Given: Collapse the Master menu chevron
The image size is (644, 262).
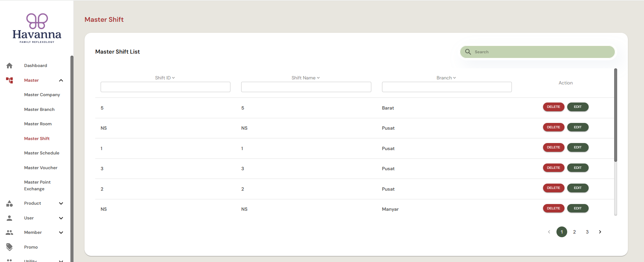Looking at the screenshot, I should click(61, 80).
